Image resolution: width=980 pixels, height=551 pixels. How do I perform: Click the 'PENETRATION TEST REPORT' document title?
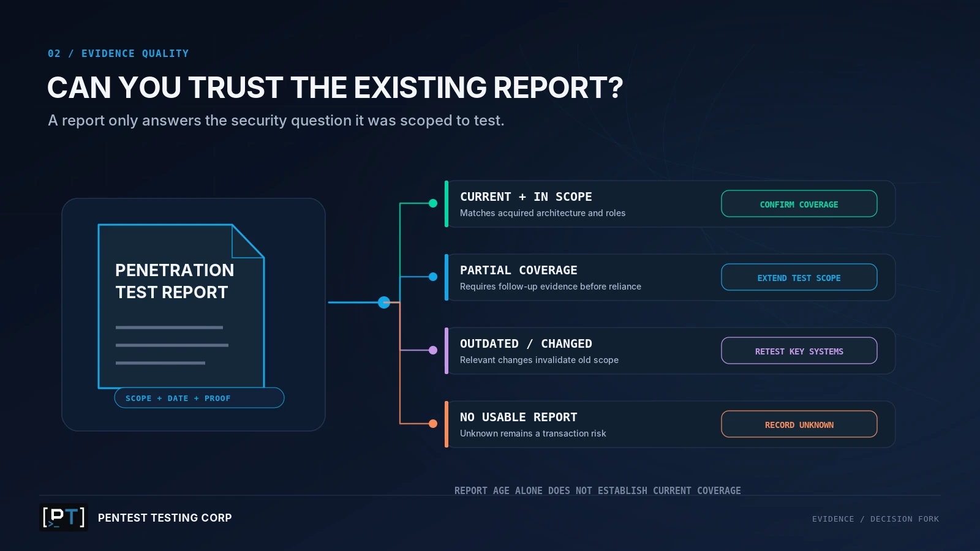coord(175,281)
